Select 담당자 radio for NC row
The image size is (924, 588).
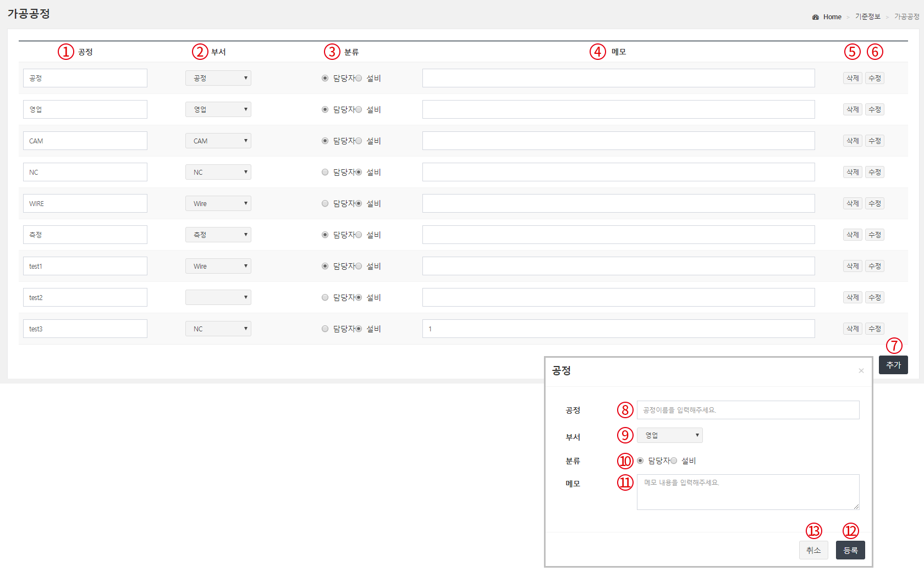tap(325, 173)
